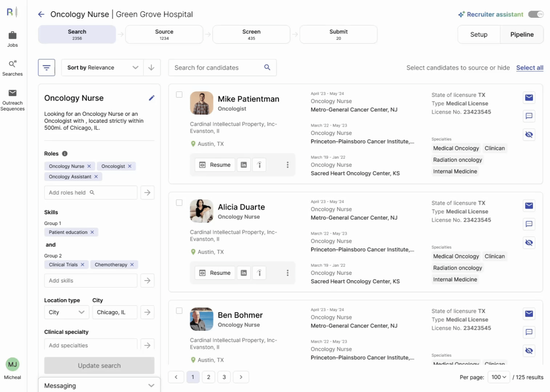Image resolution: width=550 pixels, height=392 pixels.
Task: Remove the Oncology Assistant role tag
Action: point(96,177)
